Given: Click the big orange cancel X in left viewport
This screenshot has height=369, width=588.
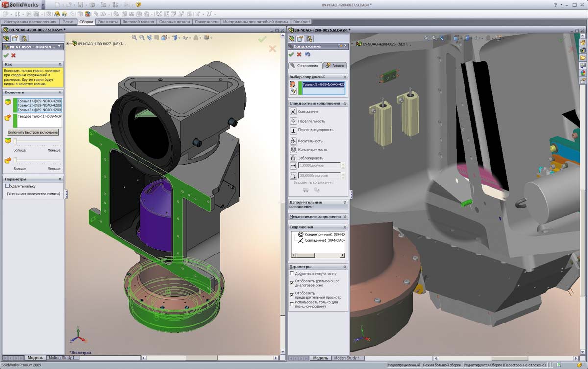Looking at the screenshot, I should (x=273, y=48).
